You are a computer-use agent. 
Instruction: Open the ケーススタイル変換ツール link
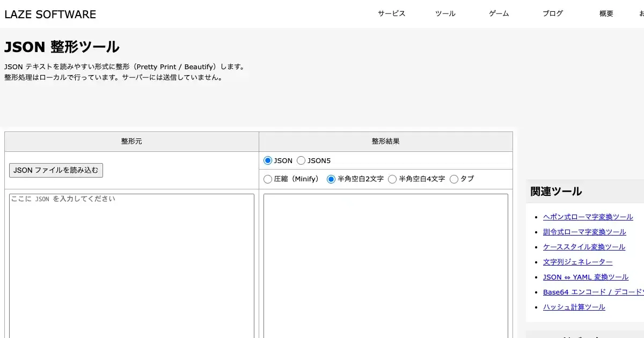584,247
